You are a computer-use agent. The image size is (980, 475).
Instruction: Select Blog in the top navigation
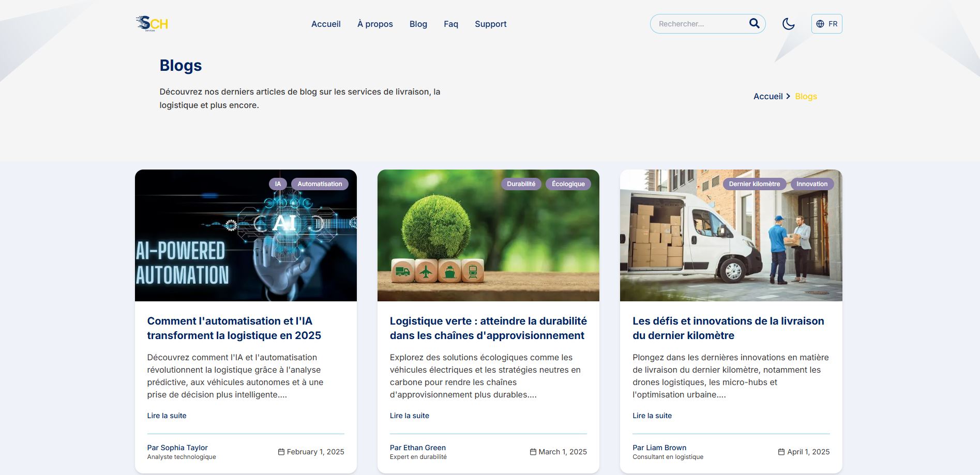(418, 24)
